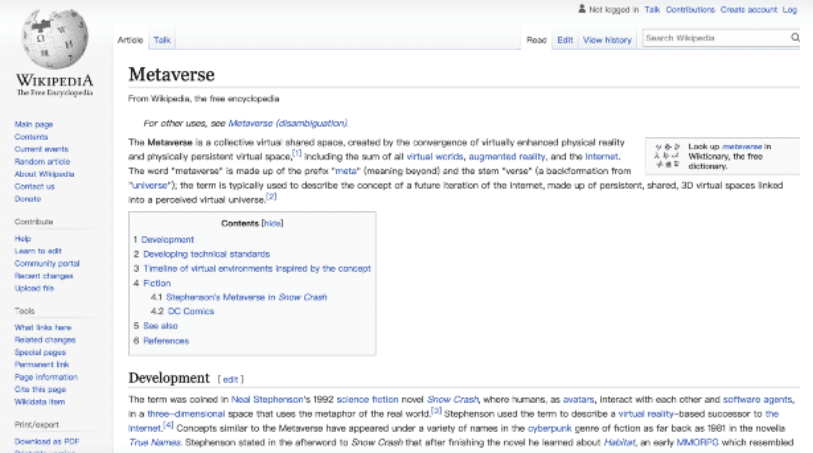This screenshot has width=813, height=453.
Task: Click the meta prefix link
Action: [345, 171]
